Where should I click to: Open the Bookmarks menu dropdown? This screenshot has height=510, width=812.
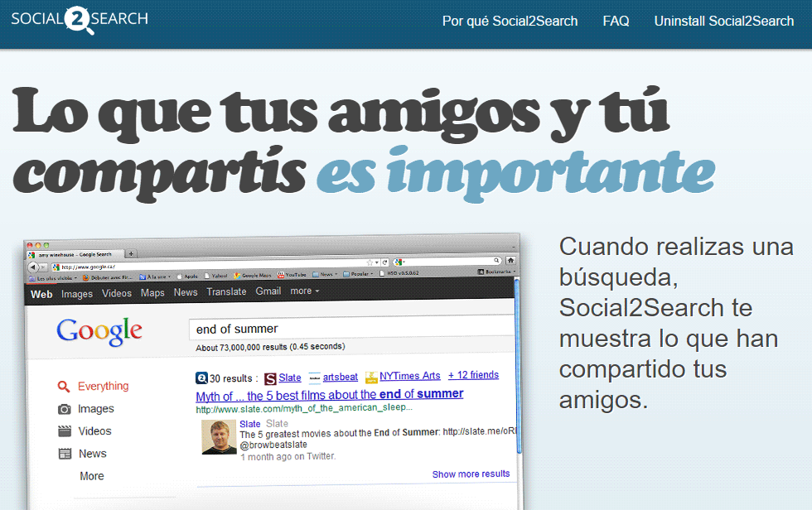[x=496, y=272]
